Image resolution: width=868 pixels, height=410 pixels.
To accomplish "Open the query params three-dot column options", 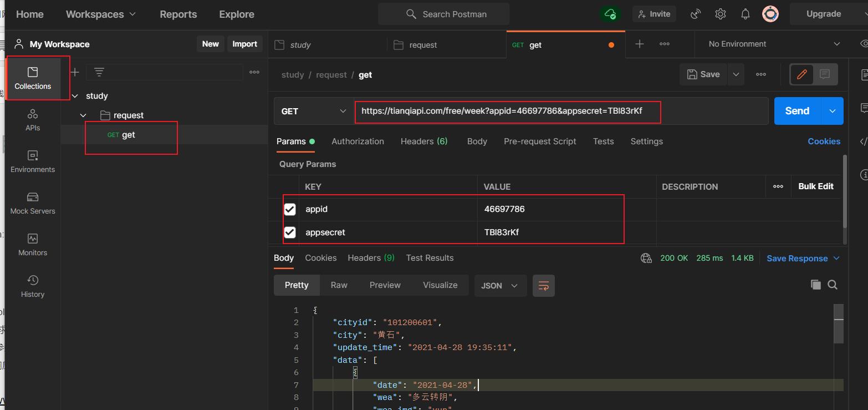I will [x=778, y=186].
